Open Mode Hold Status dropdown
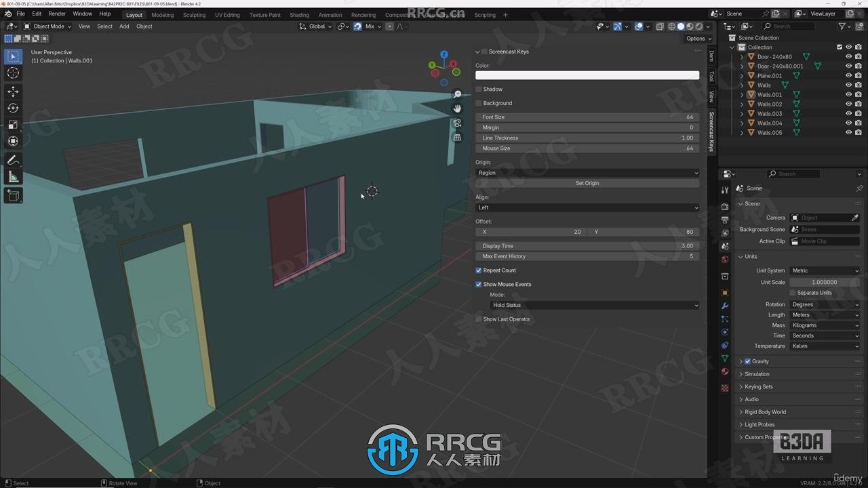The width and height of the screenshot is (868, 488). tap(594, 305)
